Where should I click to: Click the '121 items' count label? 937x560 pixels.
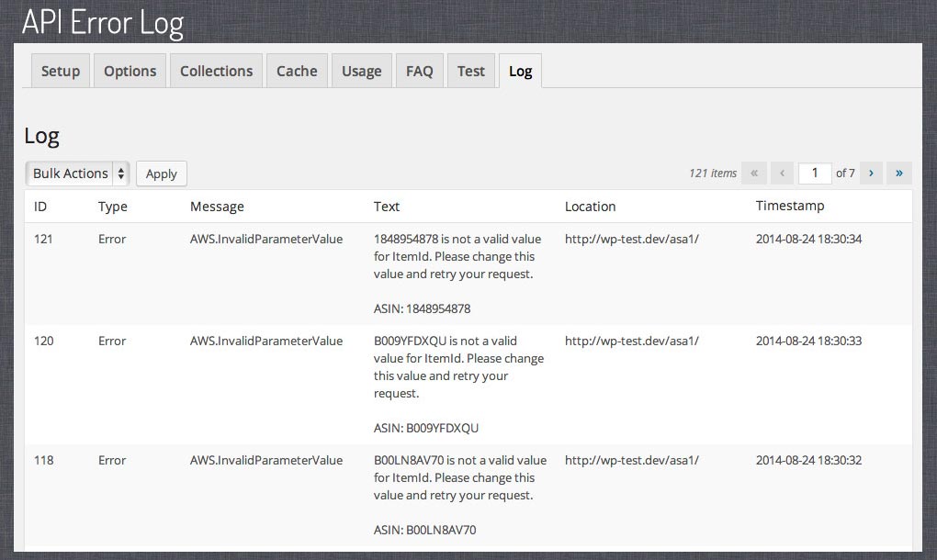click(713, 174)
